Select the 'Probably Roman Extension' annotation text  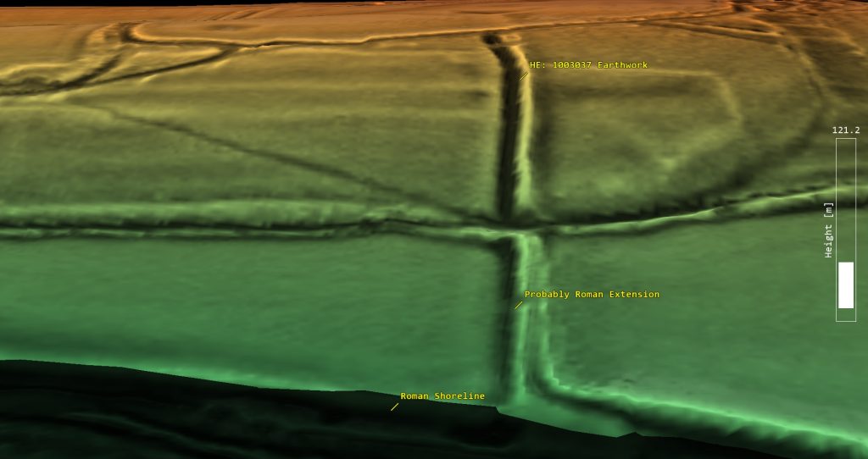592,295
